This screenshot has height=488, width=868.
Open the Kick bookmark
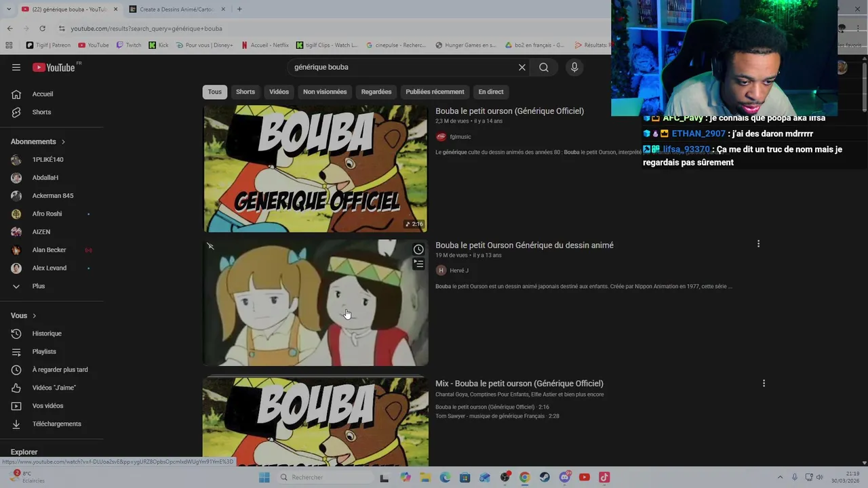[159, 45]
